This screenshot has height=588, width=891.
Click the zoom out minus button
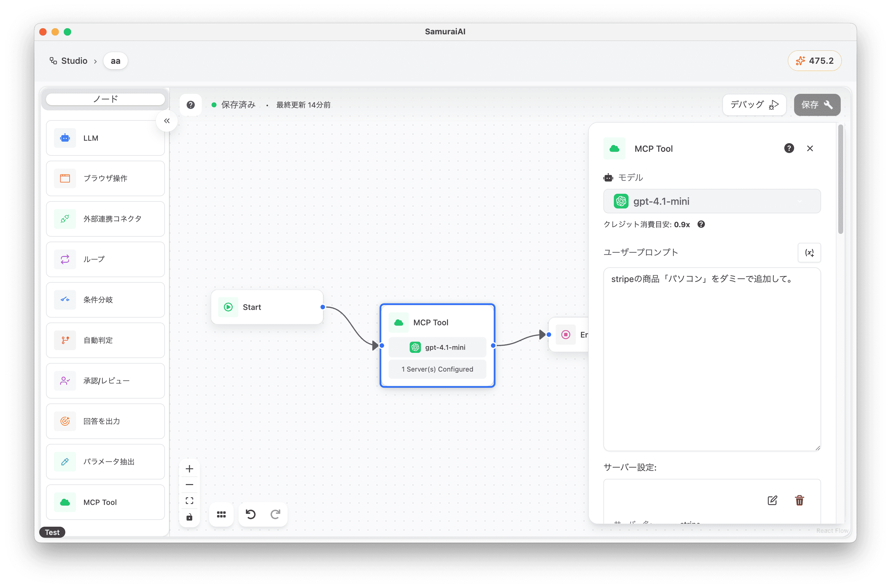pos(189,484)
